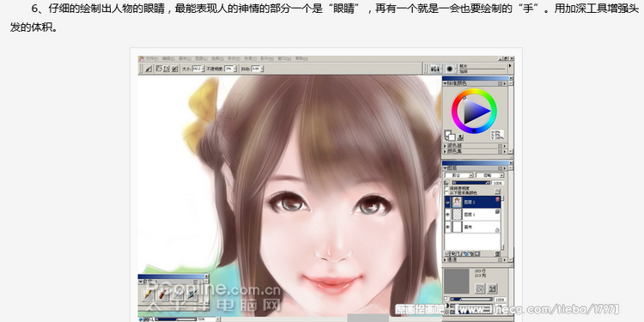Click the 不透明度 opacity value field

(x=229, y=69)
